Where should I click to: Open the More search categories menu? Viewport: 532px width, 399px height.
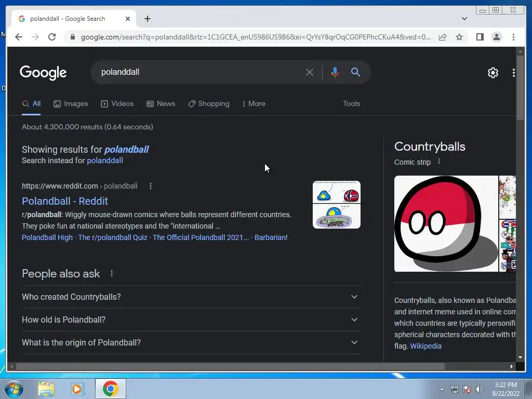(254, 104)
